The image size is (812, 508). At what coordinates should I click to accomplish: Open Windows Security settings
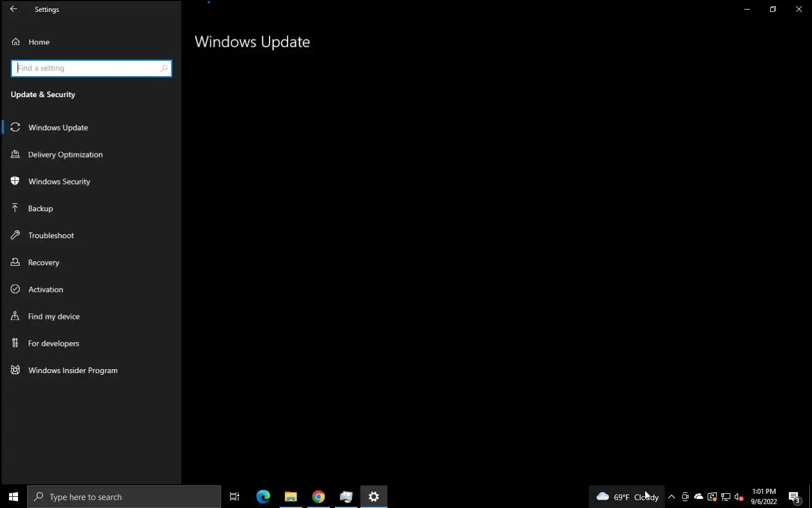[91, 182]
